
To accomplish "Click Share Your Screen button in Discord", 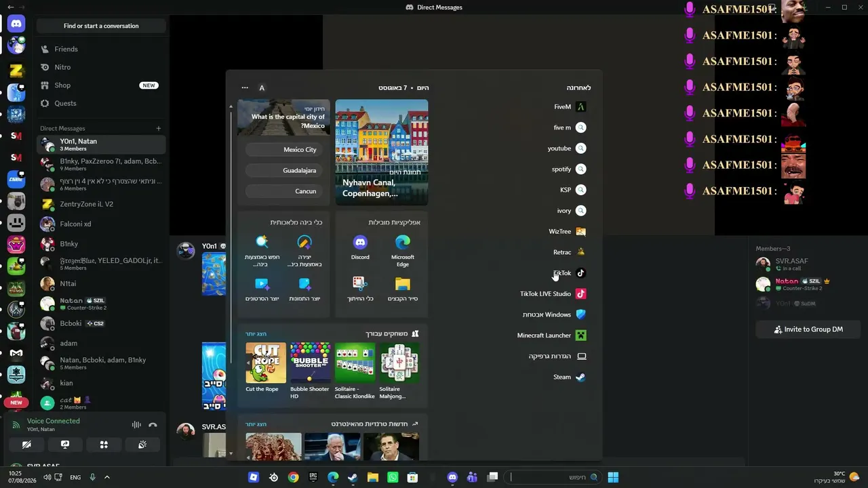I will [x=65, y=445].
